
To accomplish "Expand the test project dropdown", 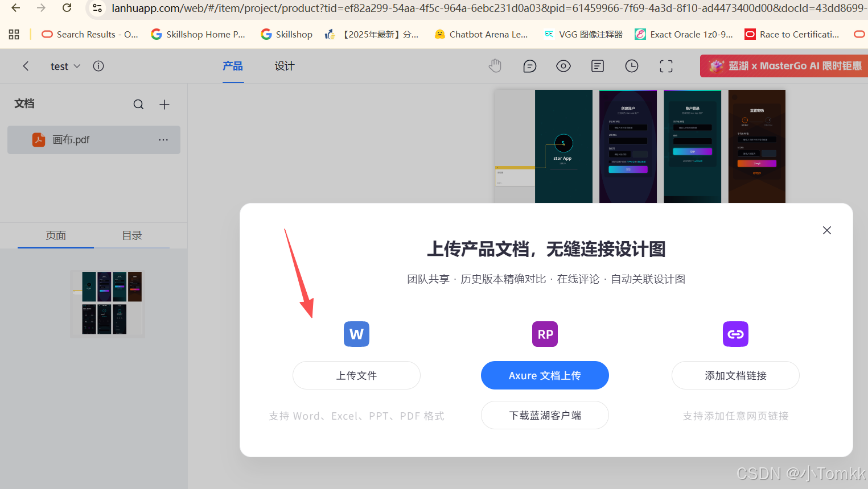I will pyautogui.click(x=65, y=66).
